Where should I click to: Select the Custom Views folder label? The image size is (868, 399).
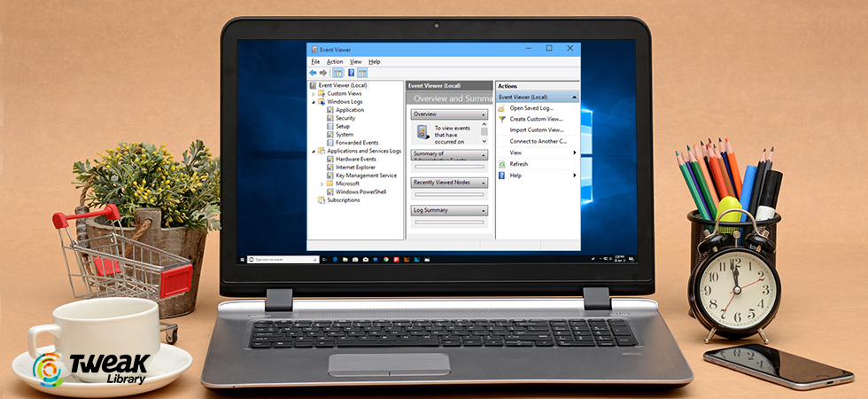coord(345,94)
